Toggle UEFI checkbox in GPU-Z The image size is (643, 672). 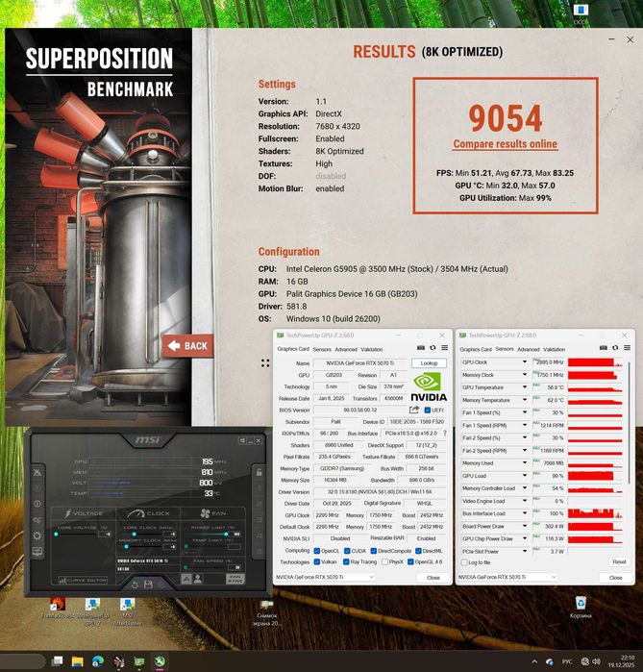tap(427, 411)
